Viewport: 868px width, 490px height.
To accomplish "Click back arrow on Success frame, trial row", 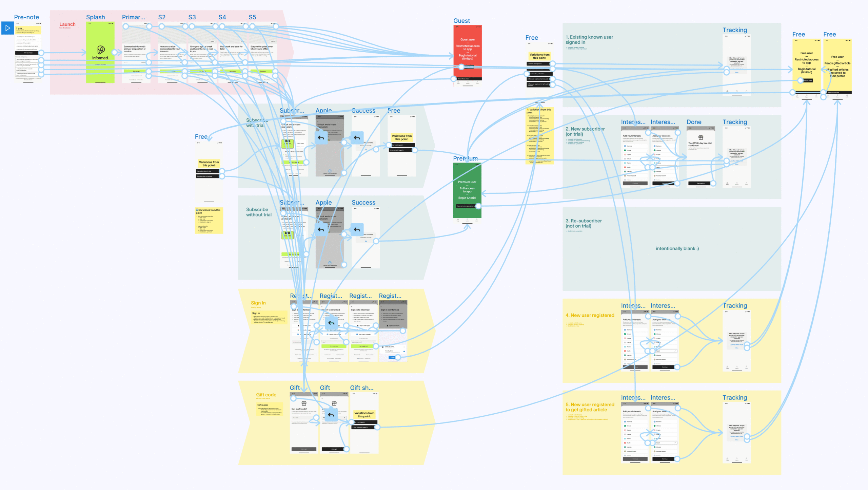I will [357, 138].
